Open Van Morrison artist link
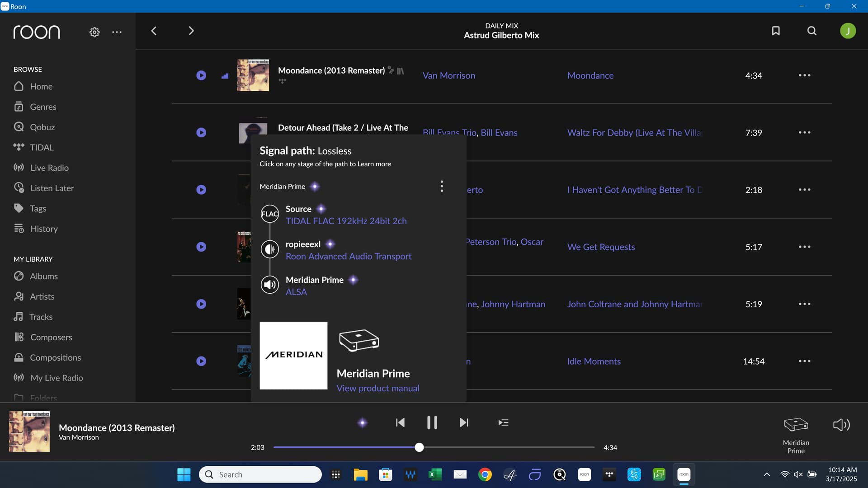This screenshot has width=868, height=488. pyautogui.click(x=449, y=75)
